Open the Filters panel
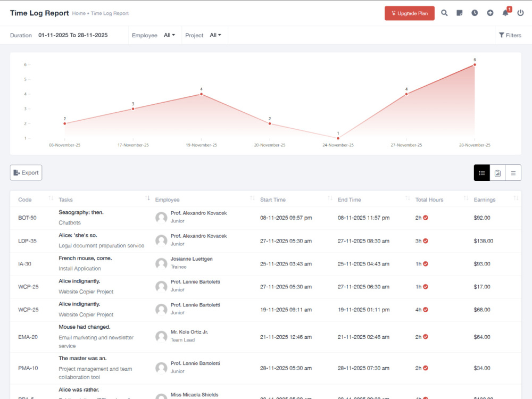 tap(510, 35)
